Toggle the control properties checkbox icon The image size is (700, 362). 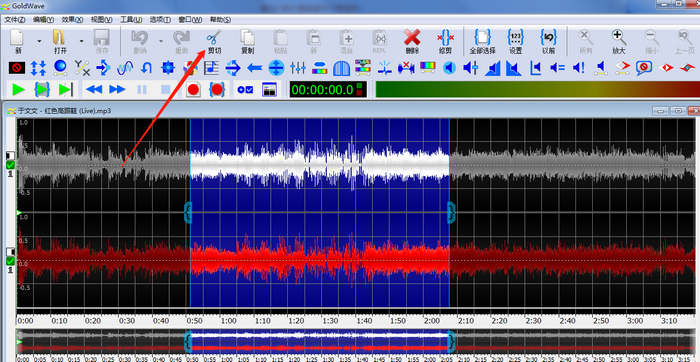pyautogui.click(x=245, y=90)
